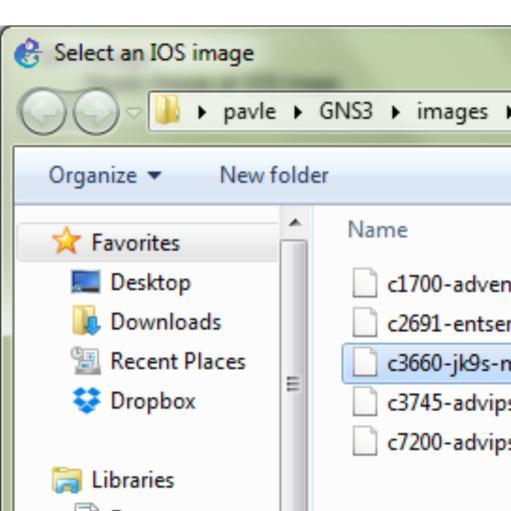
Task: Select images segment in address bar
Action: click(453, 112)
